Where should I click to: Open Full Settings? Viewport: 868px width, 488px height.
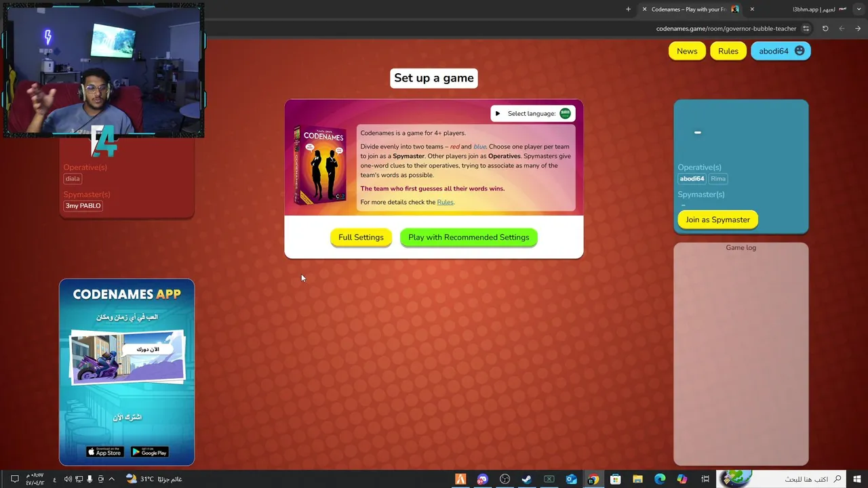361,237
